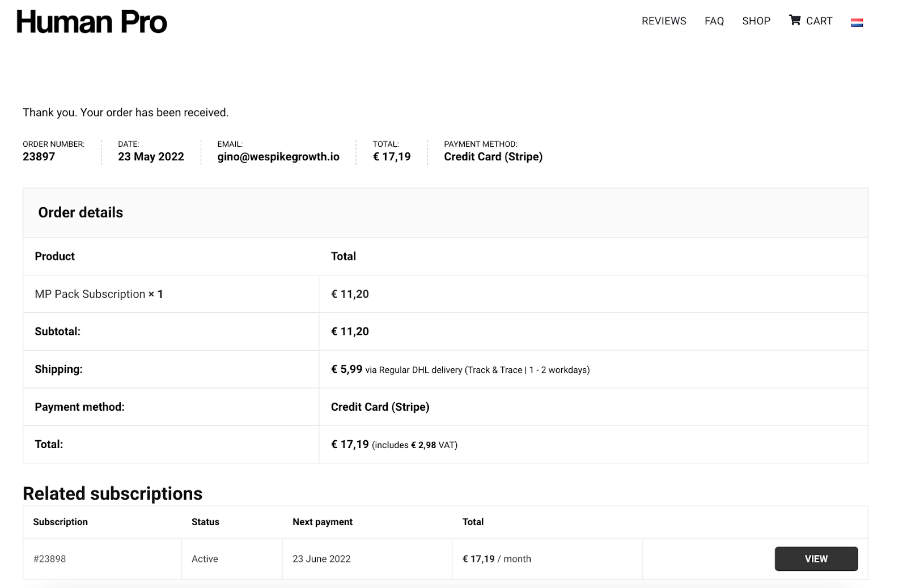Click the email gino@wespikegrowth.io
Viewport: 907px width, 588px height.
click(278, 157)
